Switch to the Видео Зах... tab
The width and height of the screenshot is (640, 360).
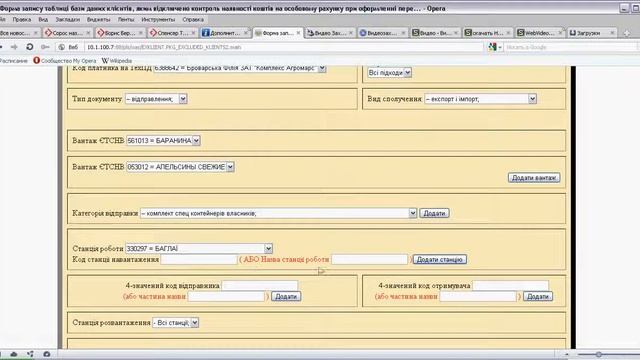tap(327, 33)
